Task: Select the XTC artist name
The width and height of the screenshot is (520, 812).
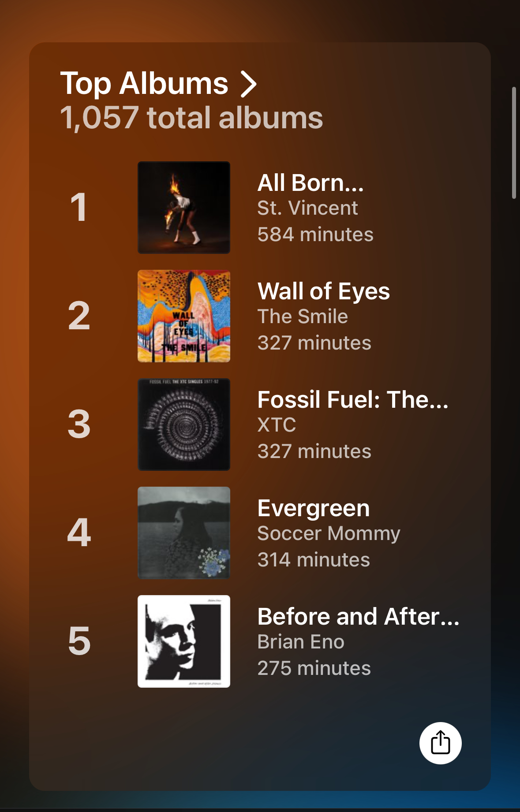Action: (x=277, y=425)
